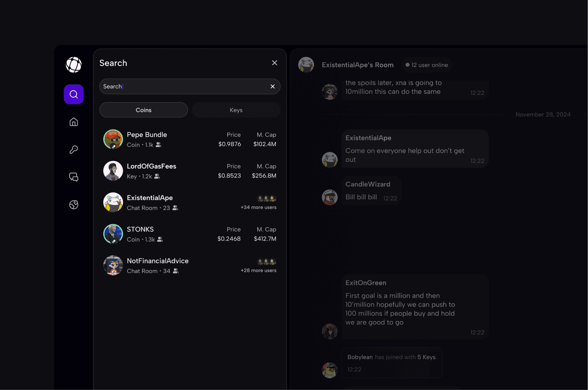Click +34 more users link
Viewport: 588px width, 390px height.
click(259, 207)
